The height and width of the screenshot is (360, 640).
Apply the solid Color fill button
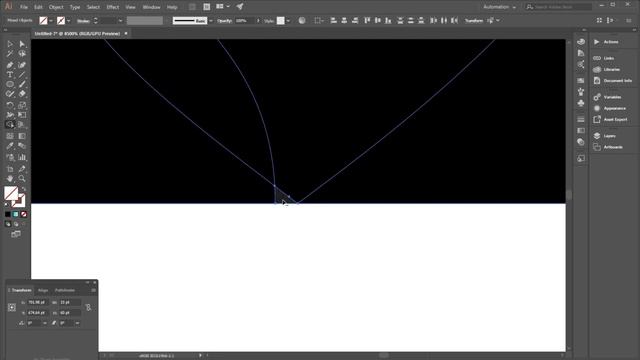(x=8, y=214)
